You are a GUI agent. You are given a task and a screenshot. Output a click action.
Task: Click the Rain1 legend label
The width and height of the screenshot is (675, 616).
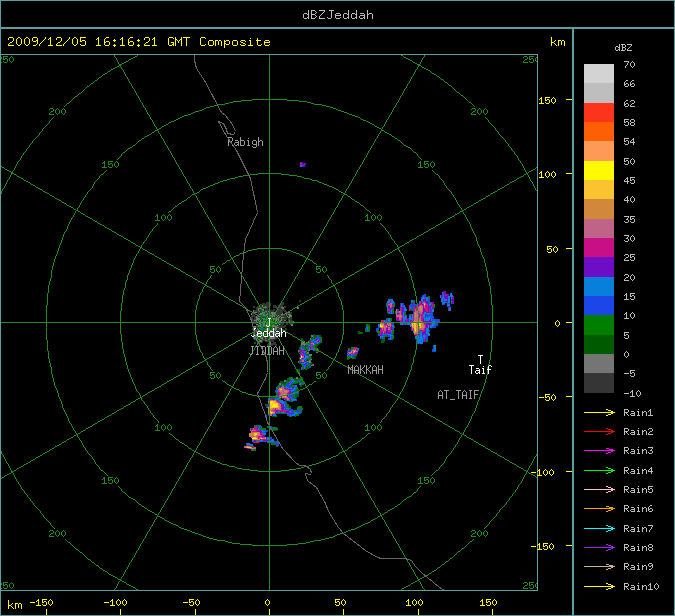638,412
